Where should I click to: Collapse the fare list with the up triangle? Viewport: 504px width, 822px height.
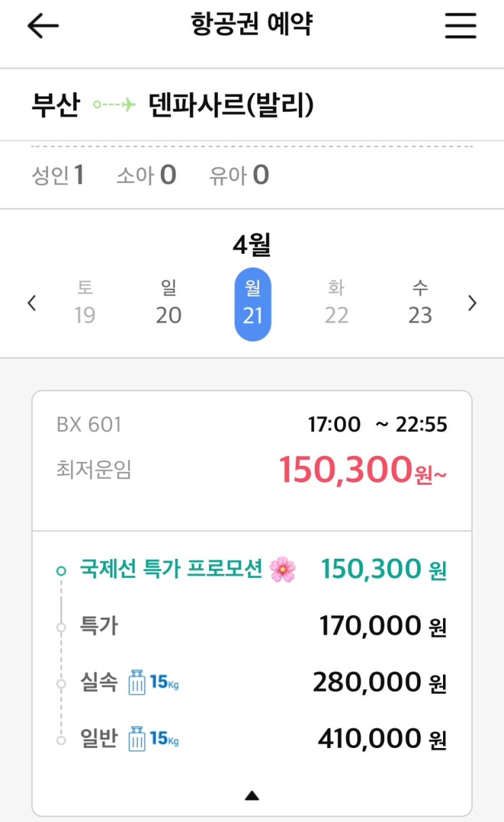252,796
